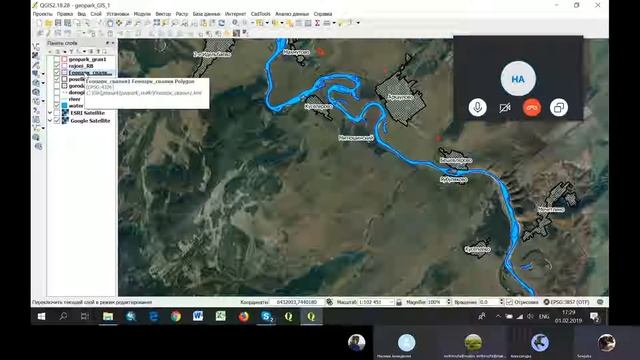Click EPSG:3857 (OTF) CRS button
Image resolution: width=640 pixels, height=360 pixels.
tap(567, 302)
